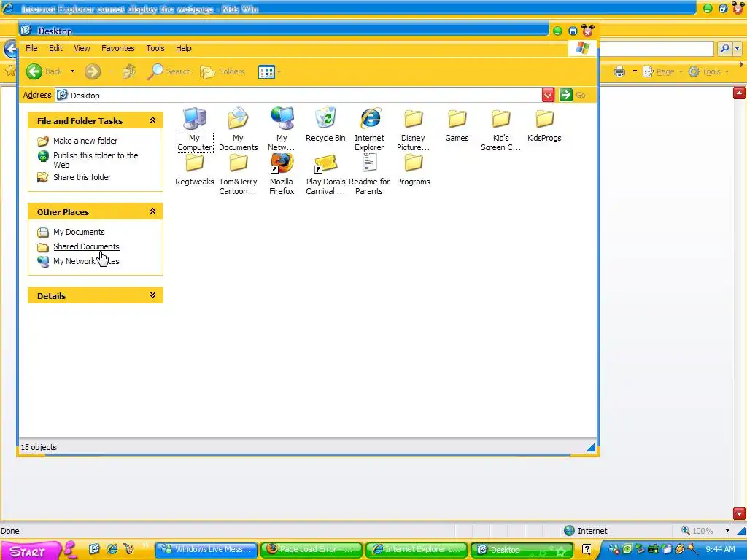747x560 pixels.
Task: Click the IE scrollbar up arrow
Action: [739, 93]
